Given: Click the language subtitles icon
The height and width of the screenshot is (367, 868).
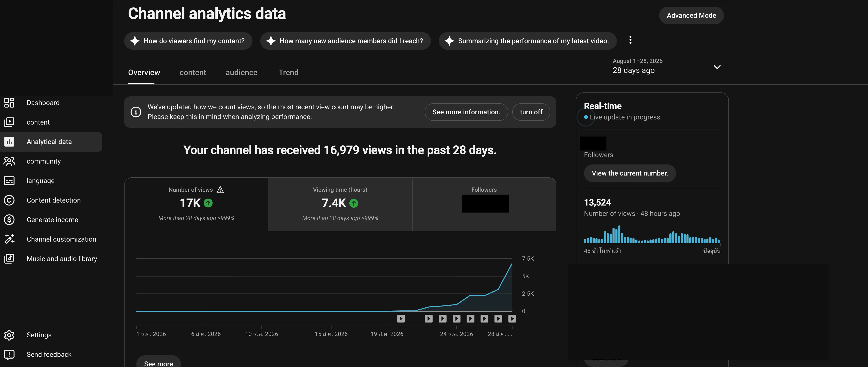Looking at the screenshot, I should click(9, 181).
